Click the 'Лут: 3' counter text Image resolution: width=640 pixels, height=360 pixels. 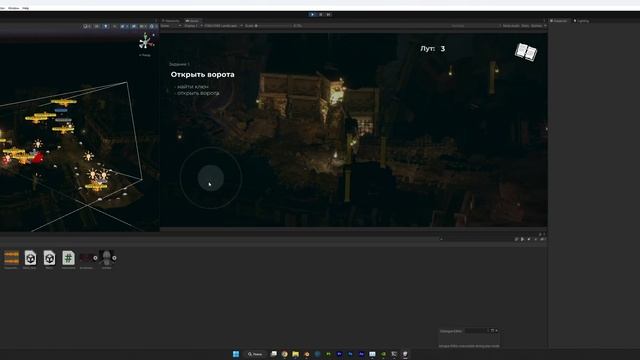point(433,49)
